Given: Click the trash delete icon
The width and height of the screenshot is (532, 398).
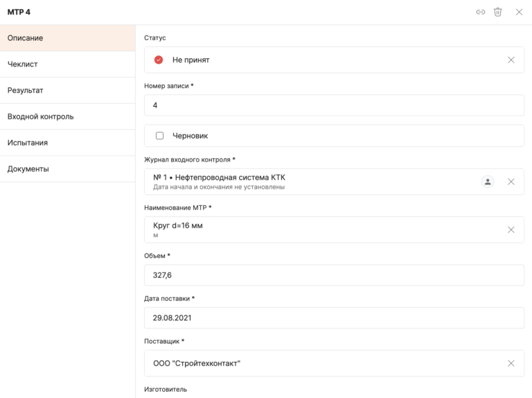Looking at the screenshot, I should 497,12.
